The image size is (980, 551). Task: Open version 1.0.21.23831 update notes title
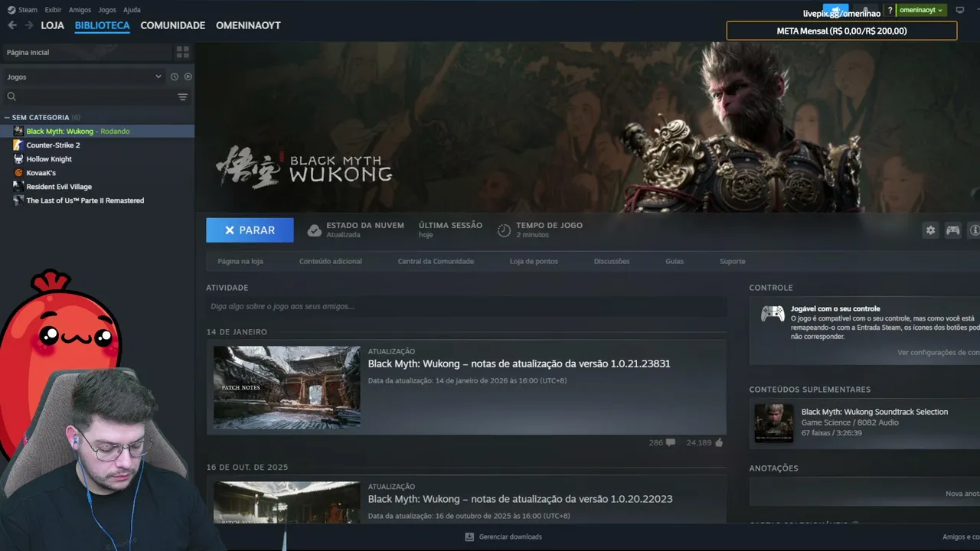click(519, 364)
